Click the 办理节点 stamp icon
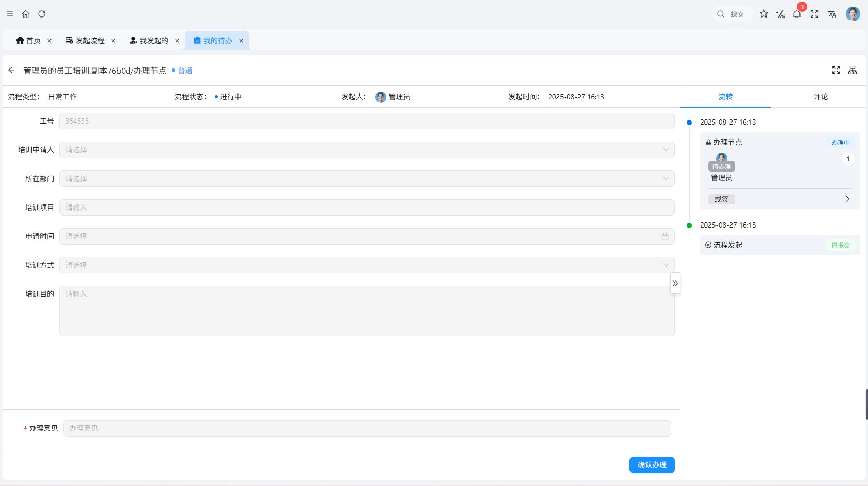 point(708,142)
